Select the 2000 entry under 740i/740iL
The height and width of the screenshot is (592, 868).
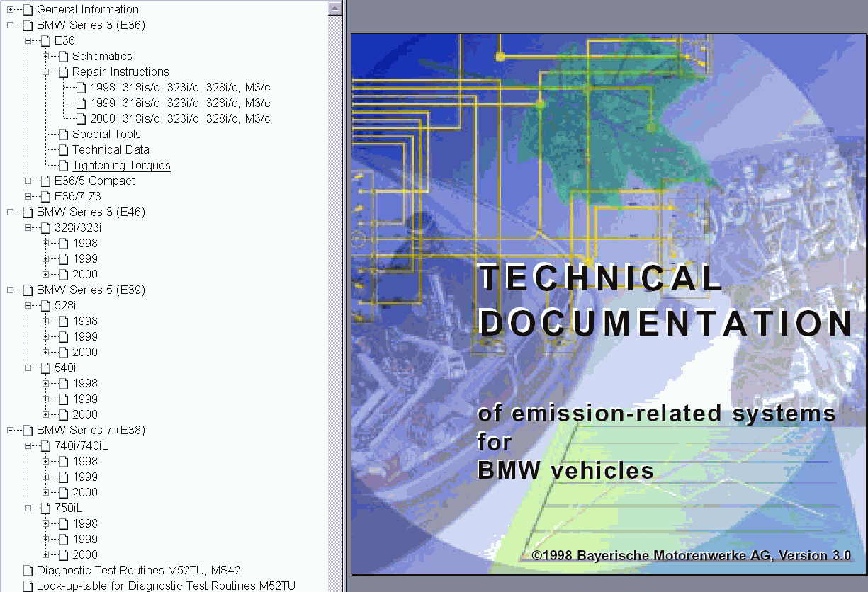point(85,493)
